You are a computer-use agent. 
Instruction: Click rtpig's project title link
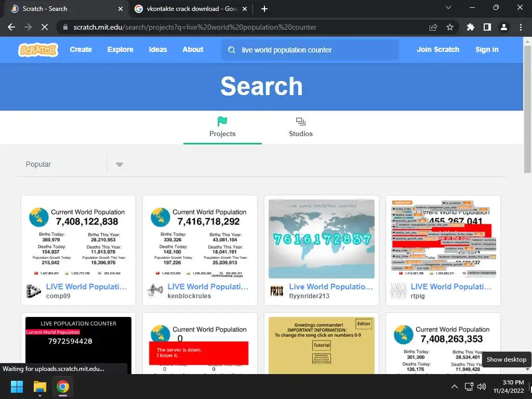[451, 287]
